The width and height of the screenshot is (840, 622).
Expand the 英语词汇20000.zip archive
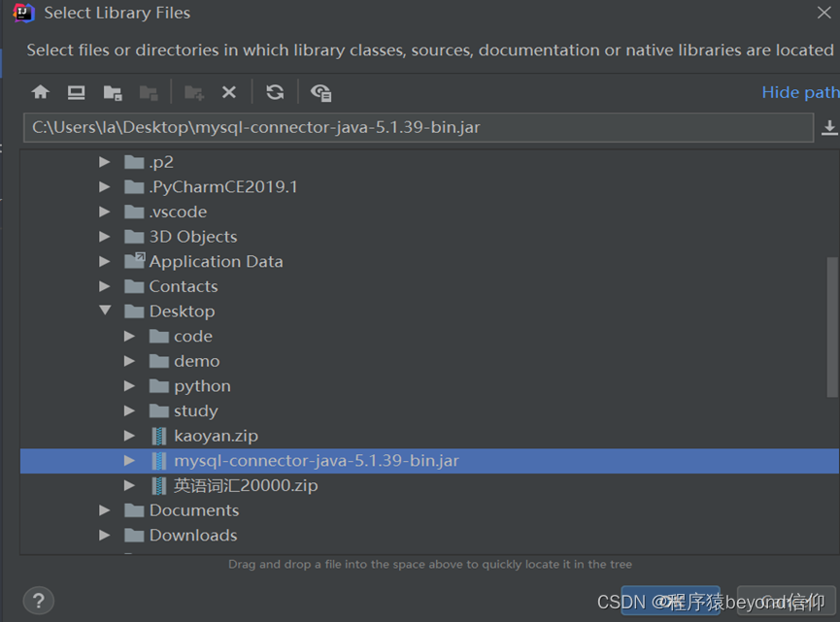pos(129,485)
